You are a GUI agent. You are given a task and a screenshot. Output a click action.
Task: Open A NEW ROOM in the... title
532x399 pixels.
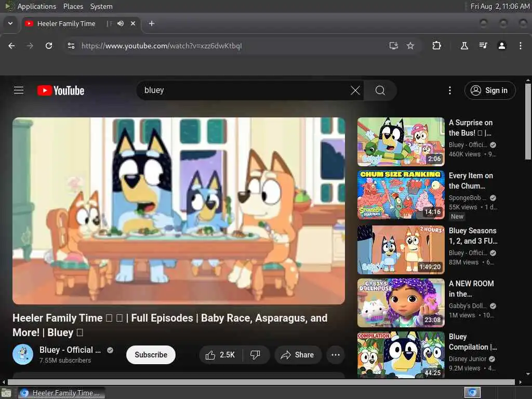click(x=471, y=289)
